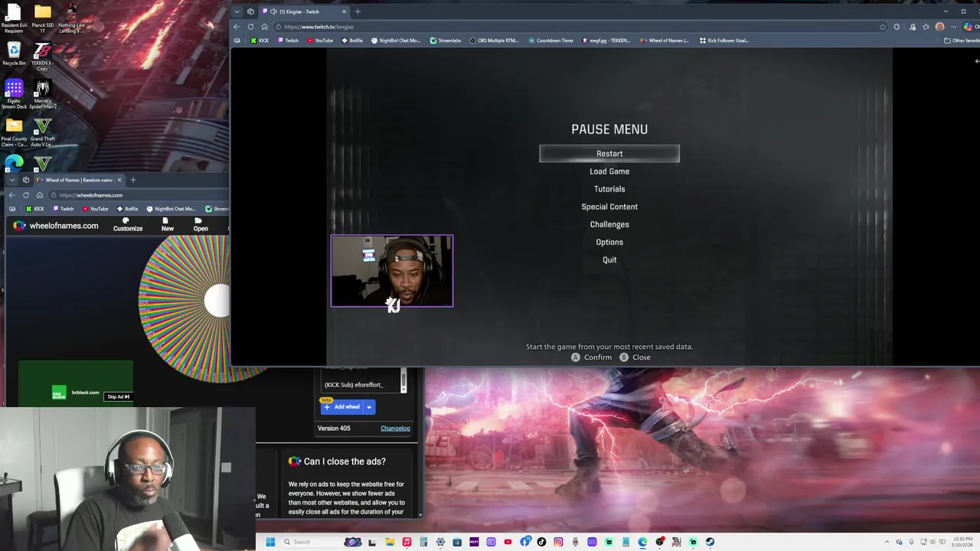Open the Kick Follower Goal bookmark

coord(724,41)
